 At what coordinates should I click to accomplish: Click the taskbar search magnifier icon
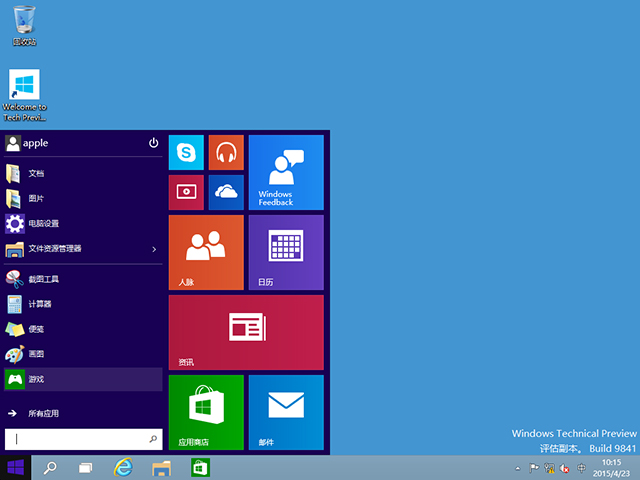coord(49,467)
